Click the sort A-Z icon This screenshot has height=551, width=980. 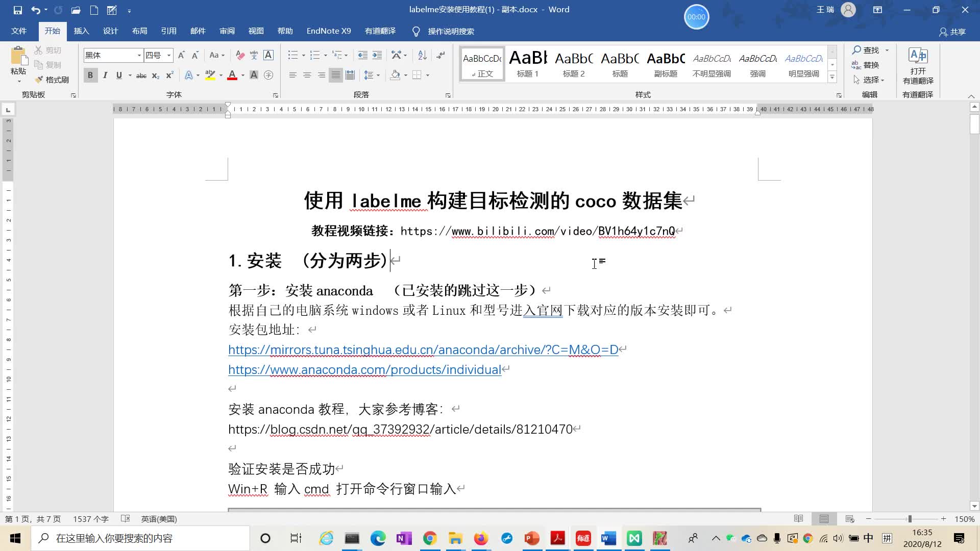[422, 55]
